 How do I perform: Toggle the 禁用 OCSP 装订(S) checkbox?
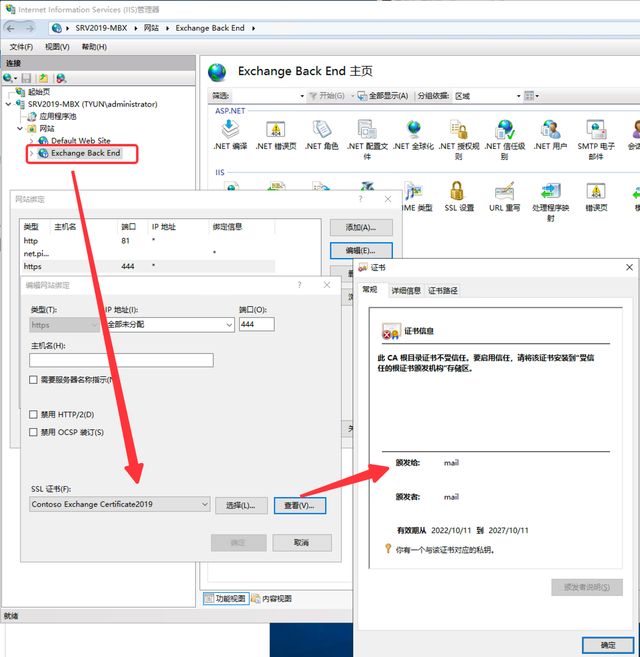coord(33,432)
